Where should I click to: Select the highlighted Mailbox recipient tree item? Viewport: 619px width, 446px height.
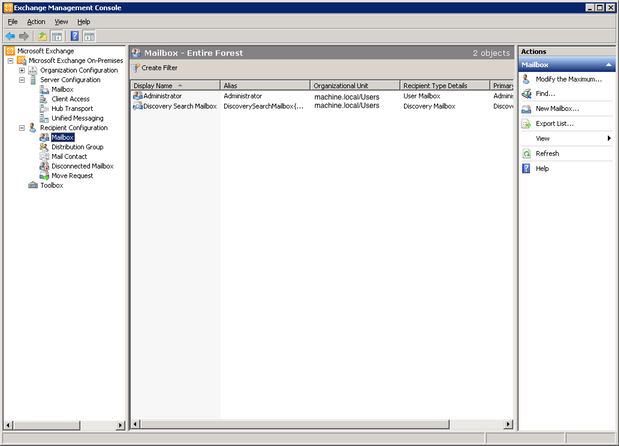(62, 137)
